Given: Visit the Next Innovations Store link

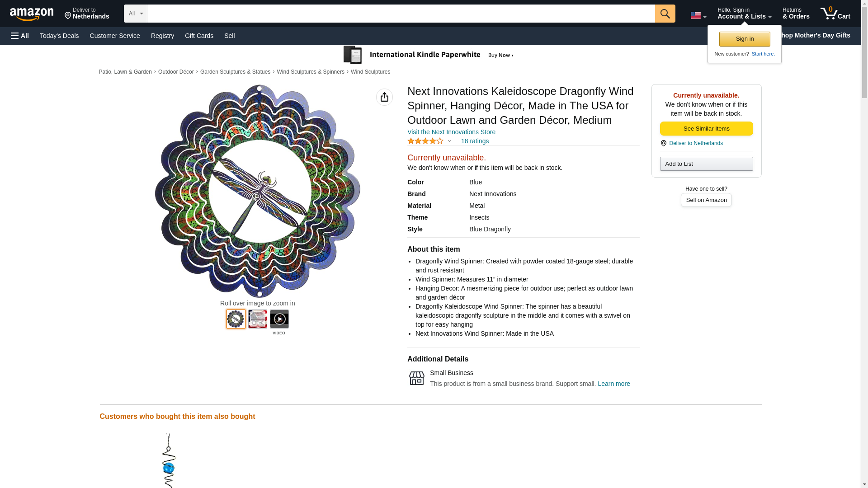Looking at the screenshot, I should click(451, 132).
